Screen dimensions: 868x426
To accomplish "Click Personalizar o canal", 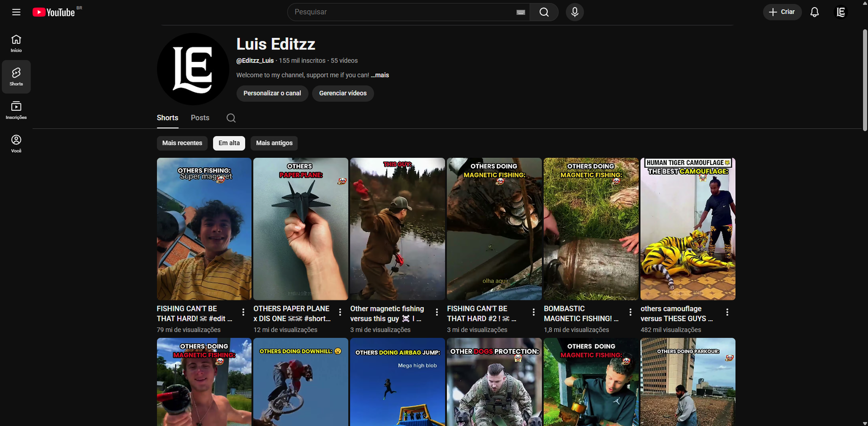I will coord(272,93).
